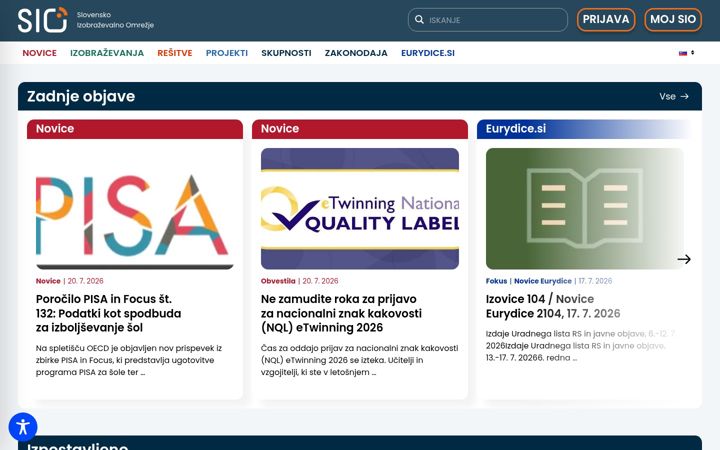Open the IZOBRAŽEVANJA menu item
Screen dimensions: 720x450
[x=107, y=53]
